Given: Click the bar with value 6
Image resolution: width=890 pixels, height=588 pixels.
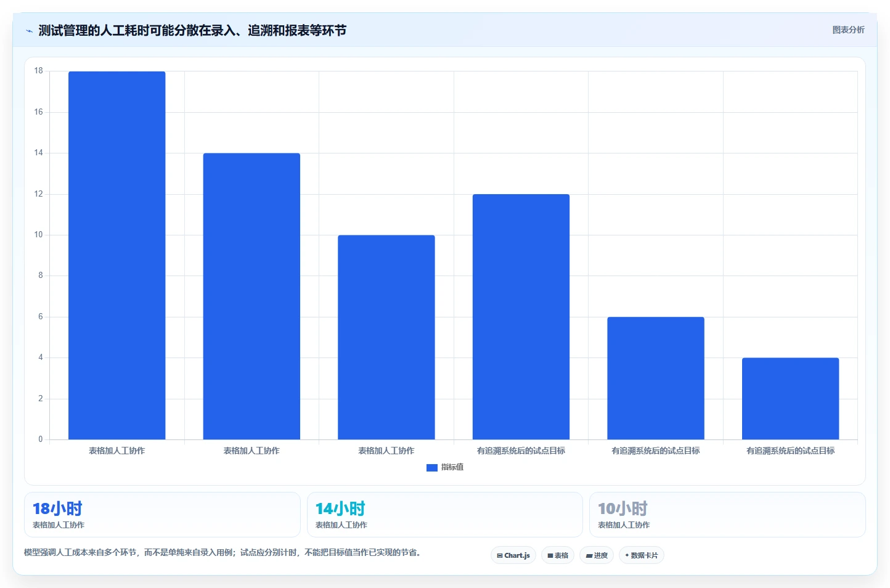Looking at the screenshot, I should (x=656, y=378).
